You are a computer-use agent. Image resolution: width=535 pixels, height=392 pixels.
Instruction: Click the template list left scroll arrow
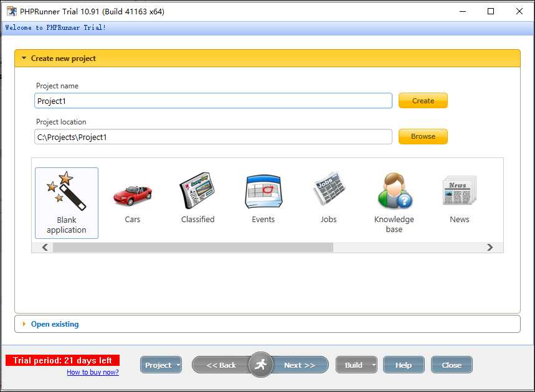click(45, 247)
